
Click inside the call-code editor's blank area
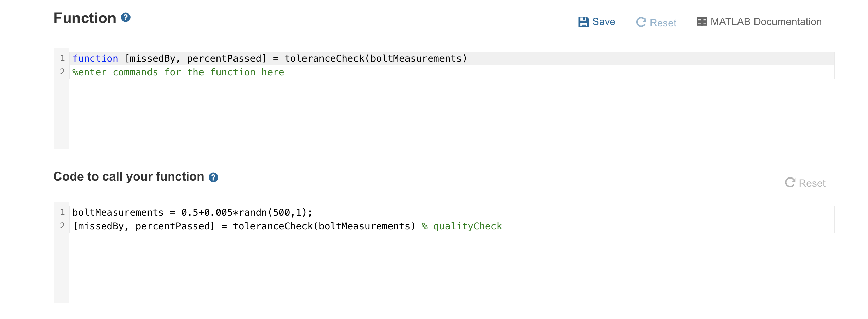tap(452, 268)
